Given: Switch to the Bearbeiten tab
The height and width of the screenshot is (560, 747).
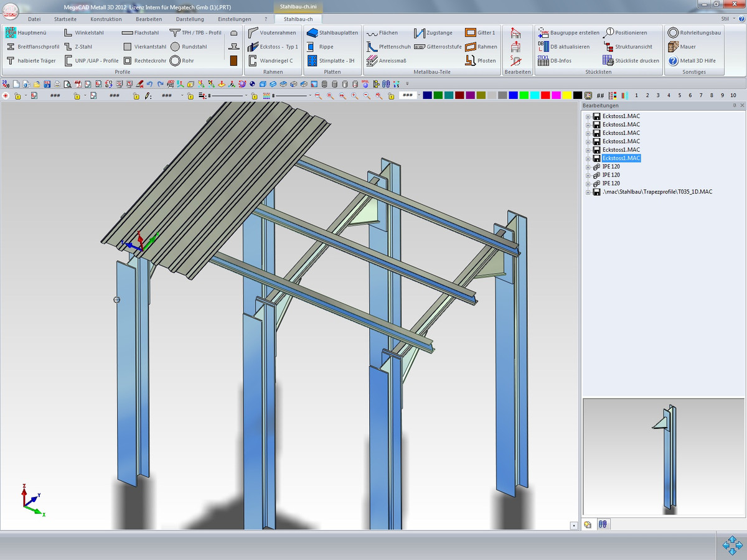Looking at the screenshot, I should pos(149,19).
